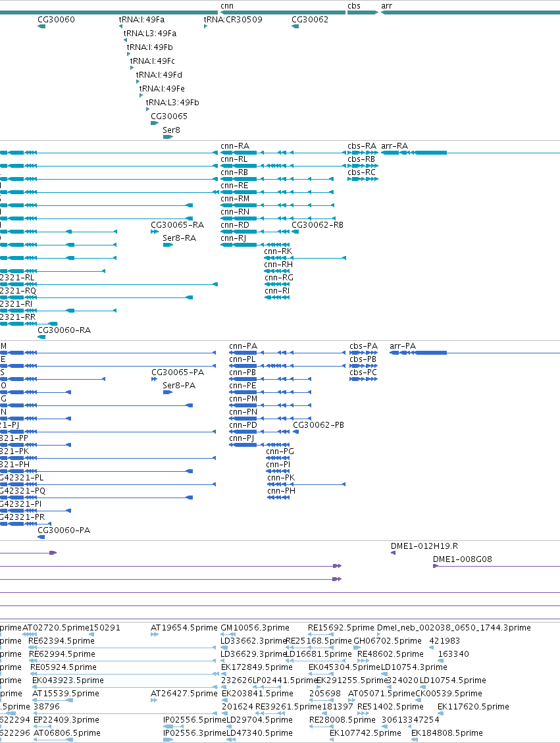Click the CG30065 gene label
The height and width of the screenshot is (743, 560).
pos(169,116)
